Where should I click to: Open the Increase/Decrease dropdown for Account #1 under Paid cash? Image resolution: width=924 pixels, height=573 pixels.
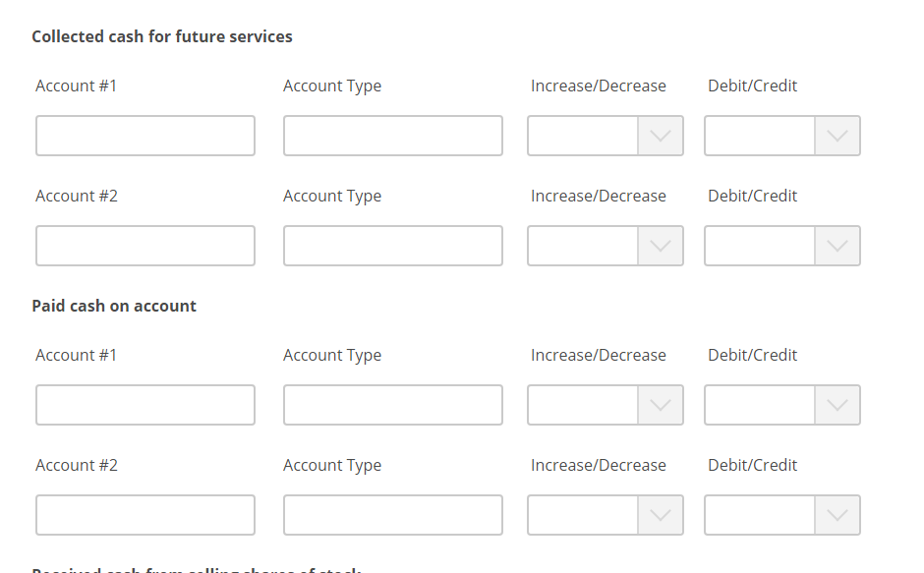[590, 405]
